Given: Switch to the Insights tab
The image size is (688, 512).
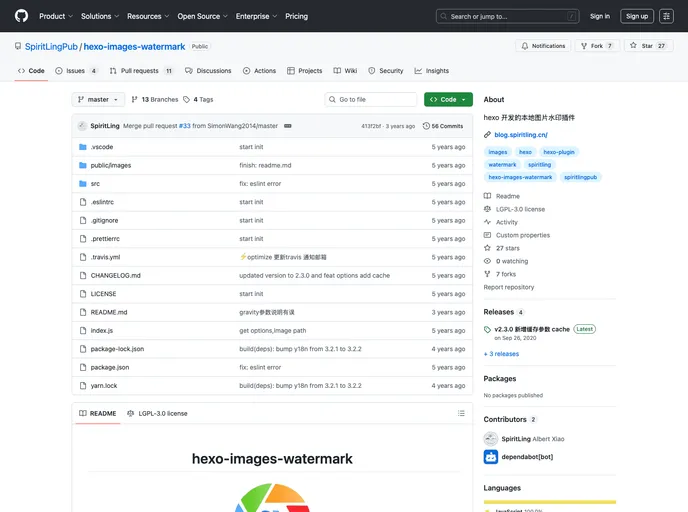Looking at the screenshot, I should coord(432,71).
